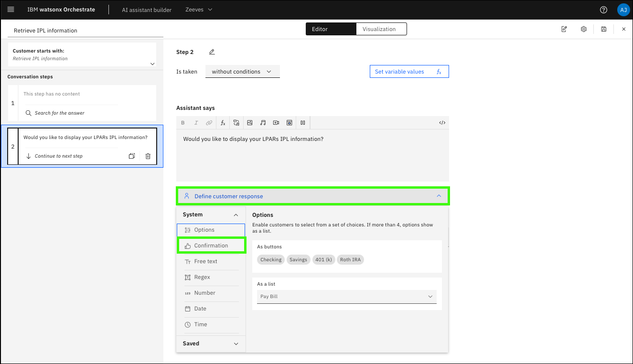Open the 'without conditions' dropdown
Viewport: 633px width, 364px height.
pyautogui.click(x=242, y=72)
